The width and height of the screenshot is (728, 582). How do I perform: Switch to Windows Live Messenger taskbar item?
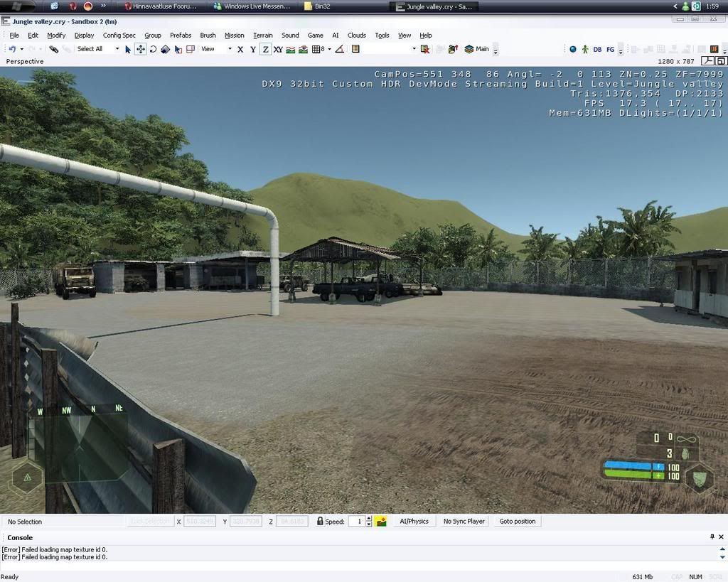[252, 6]
